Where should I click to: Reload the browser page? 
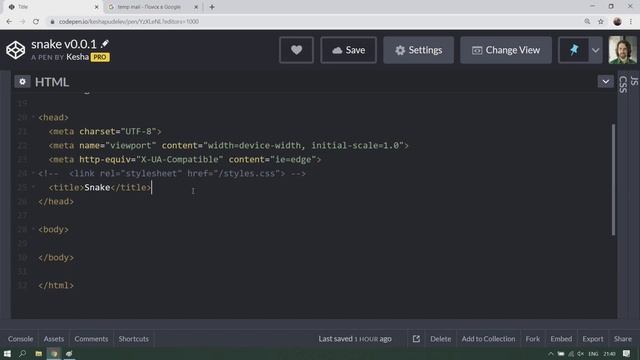(36, 21)
